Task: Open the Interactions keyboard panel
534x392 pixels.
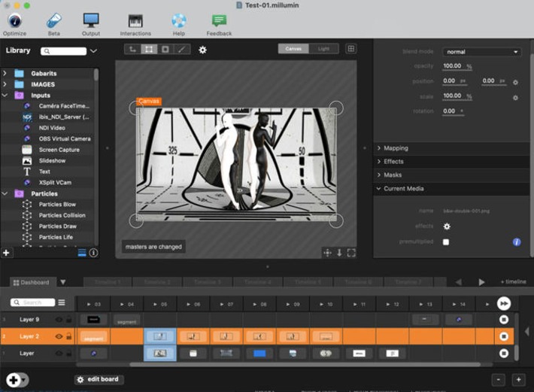Action: pyautogui.click(x=135, y=24)
